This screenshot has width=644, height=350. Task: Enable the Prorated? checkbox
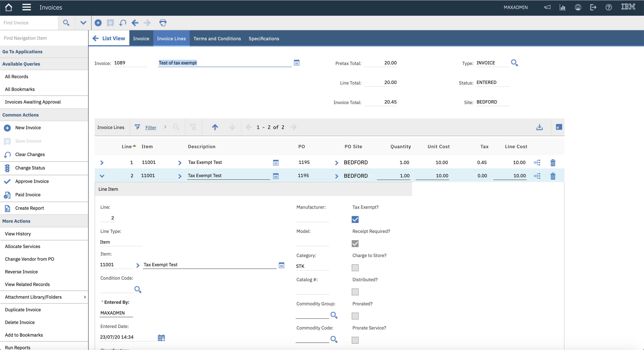pyautogui.click(x=355, y=316)
